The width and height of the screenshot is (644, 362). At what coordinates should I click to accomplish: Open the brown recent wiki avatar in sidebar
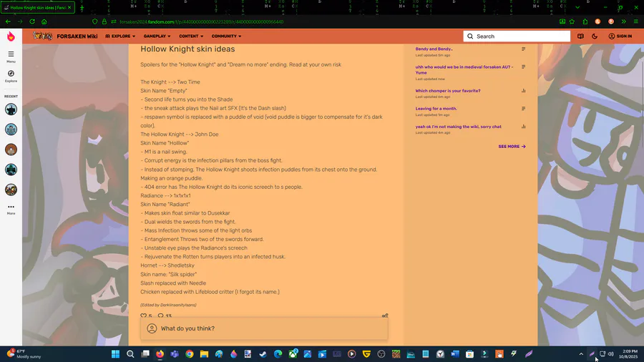[11, 150]
